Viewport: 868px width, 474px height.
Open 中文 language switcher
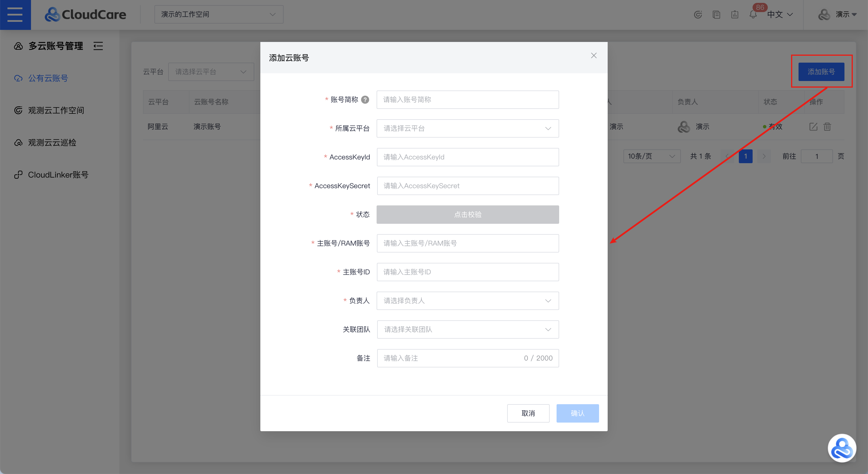pos(780,14)
